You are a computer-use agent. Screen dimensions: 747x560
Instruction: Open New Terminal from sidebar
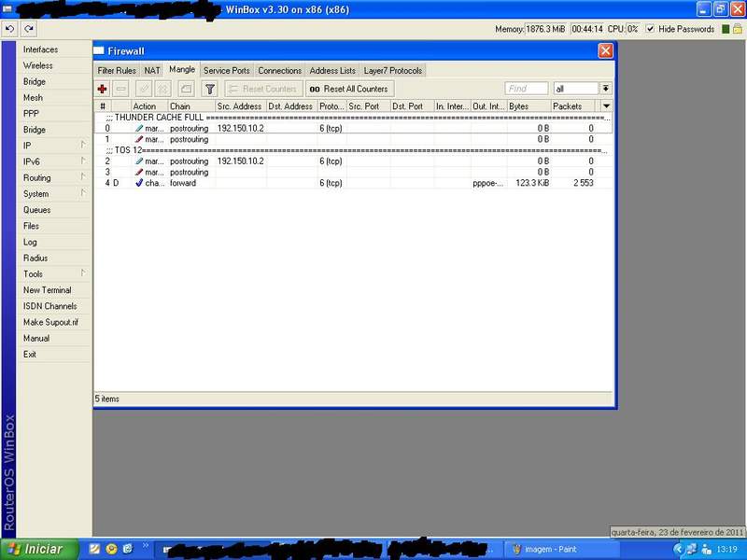pos(54,290)
